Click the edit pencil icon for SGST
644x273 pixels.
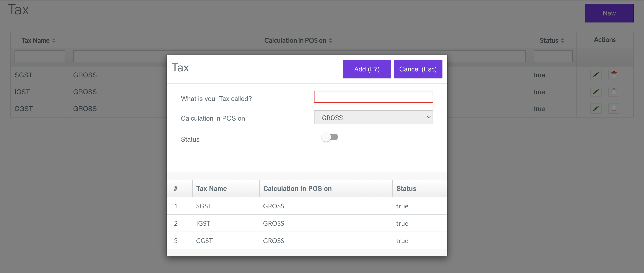point(596,75)
